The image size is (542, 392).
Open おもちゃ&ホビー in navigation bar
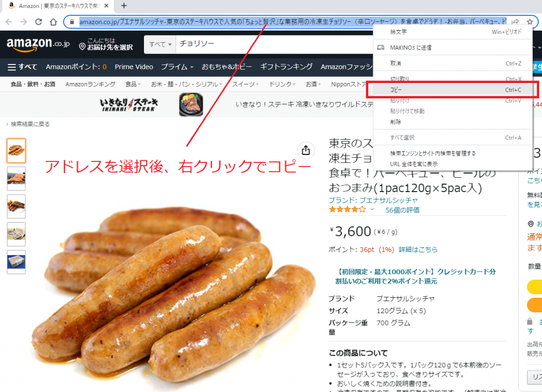tap(227, 67)
